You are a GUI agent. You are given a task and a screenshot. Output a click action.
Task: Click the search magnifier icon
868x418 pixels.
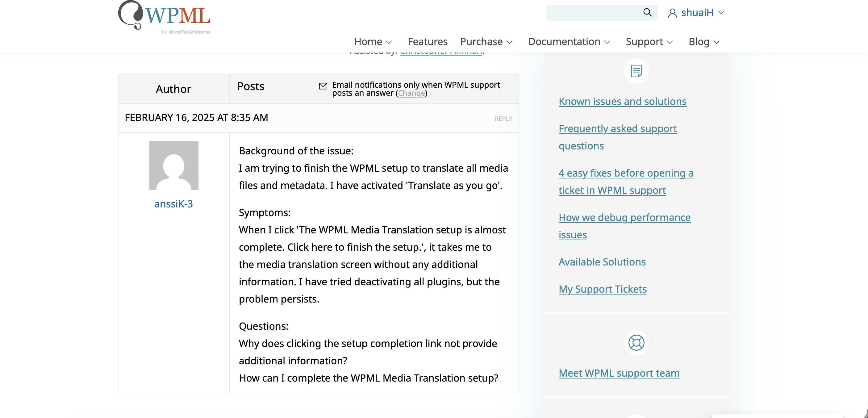tap(647, 12)
